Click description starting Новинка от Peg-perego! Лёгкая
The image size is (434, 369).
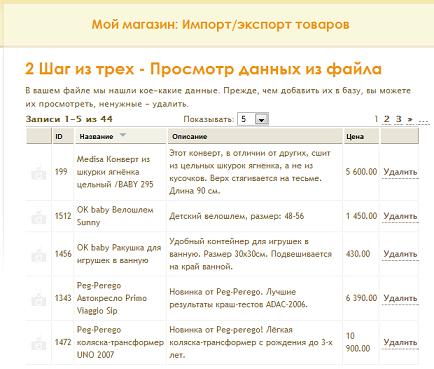(x=251, y=342)
